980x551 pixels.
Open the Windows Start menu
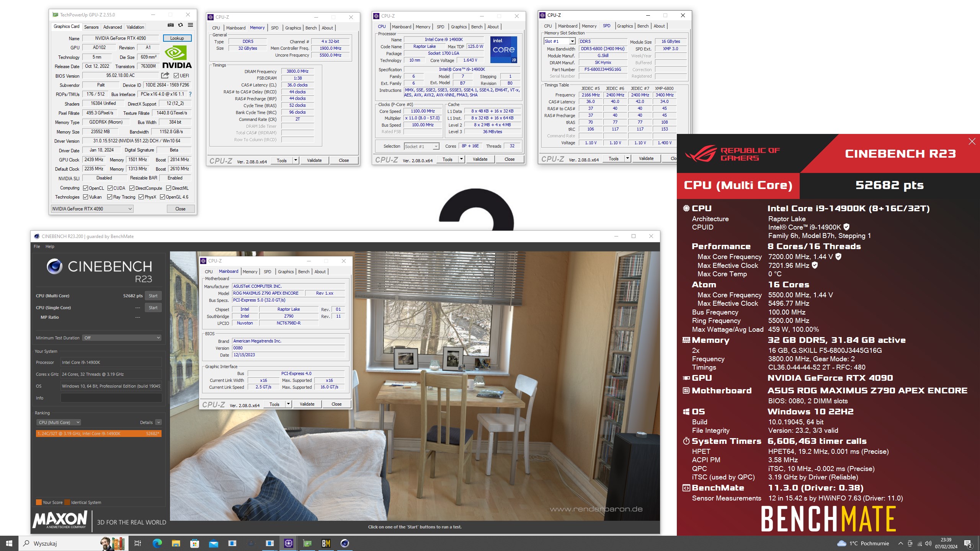pos(9,543)
